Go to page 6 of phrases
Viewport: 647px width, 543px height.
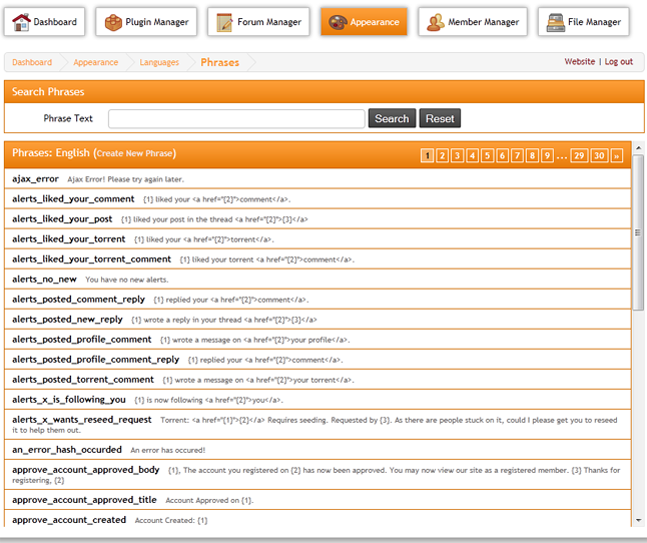[502, 156]
